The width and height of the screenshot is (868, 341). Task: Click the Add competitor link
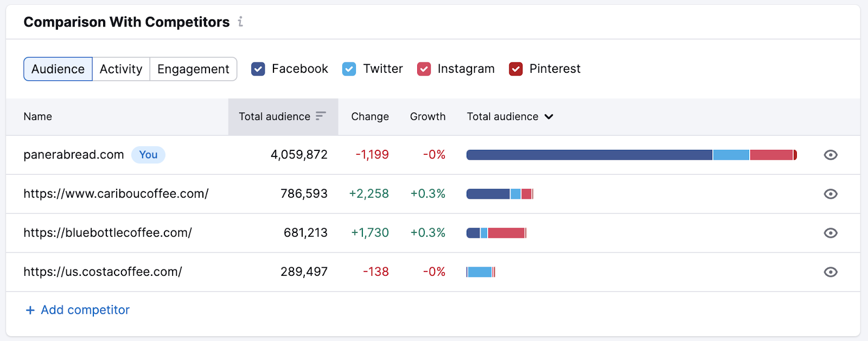tap(85, 310)
